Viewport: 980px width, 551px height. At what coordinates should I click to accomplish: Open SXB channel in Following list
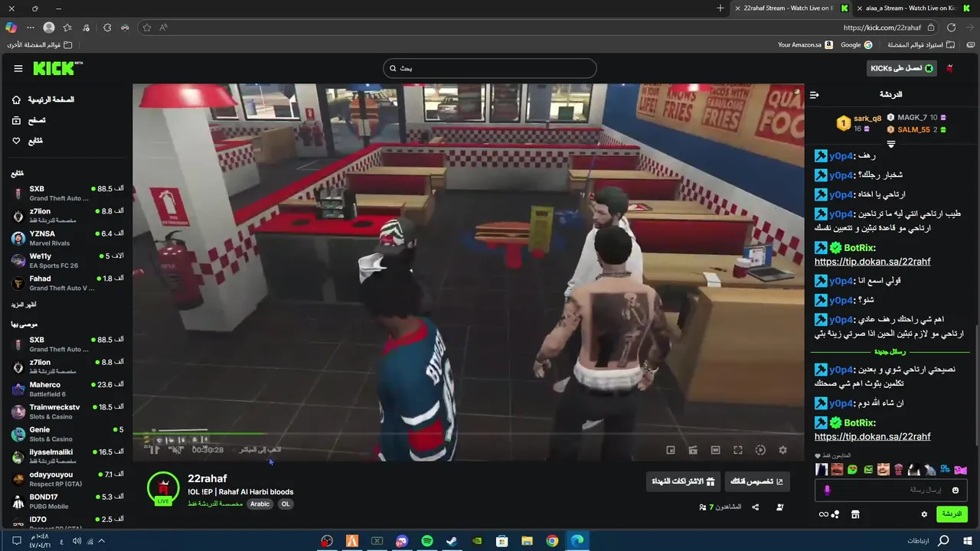(67, 193)
